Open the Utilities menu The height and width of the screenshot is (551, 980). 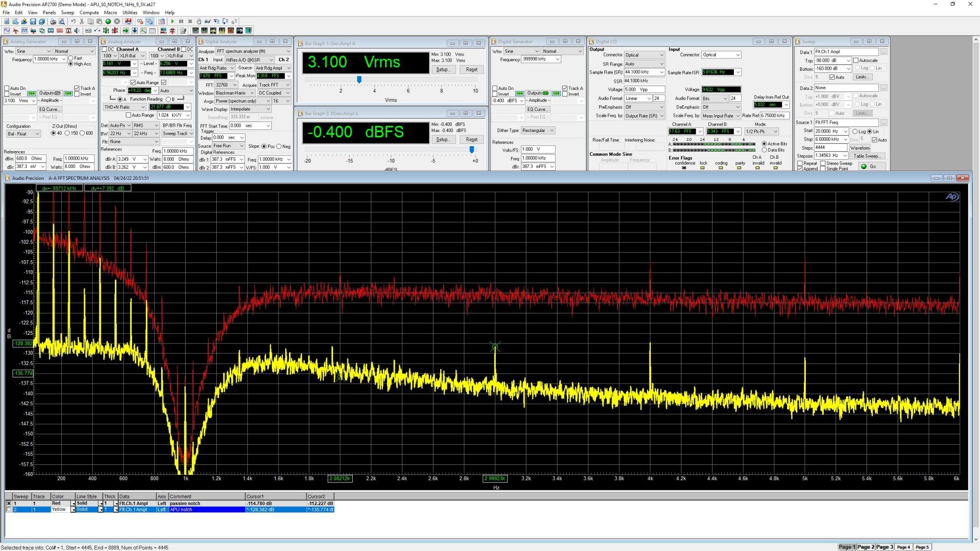pyautogui.click(x=130, y=12)
